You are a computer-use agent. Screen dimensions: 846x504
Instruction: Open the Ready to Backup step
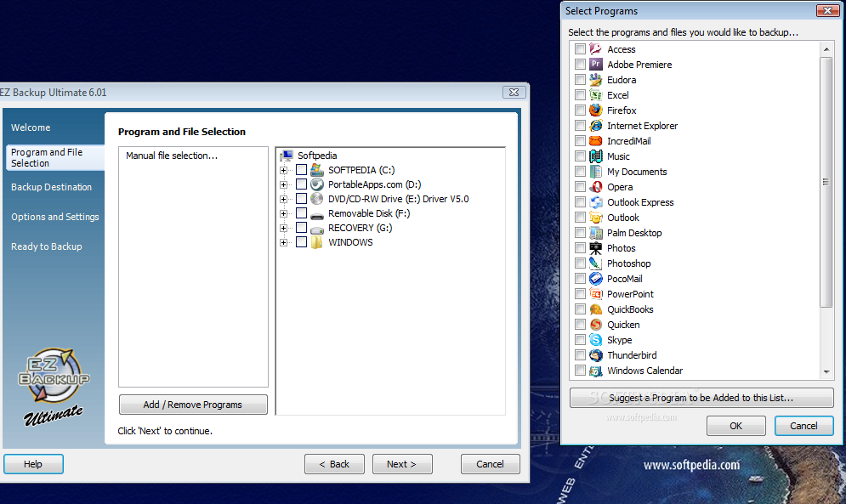[47, 246]
